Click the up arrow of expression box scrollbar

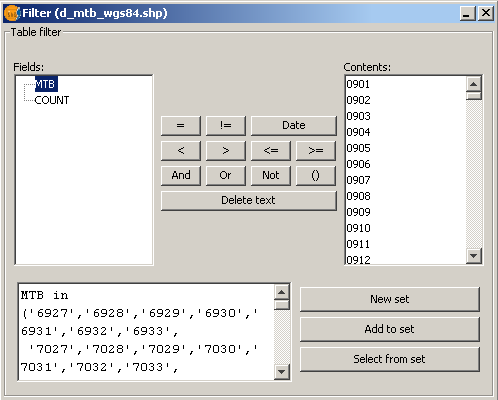[x=282, y=292]
